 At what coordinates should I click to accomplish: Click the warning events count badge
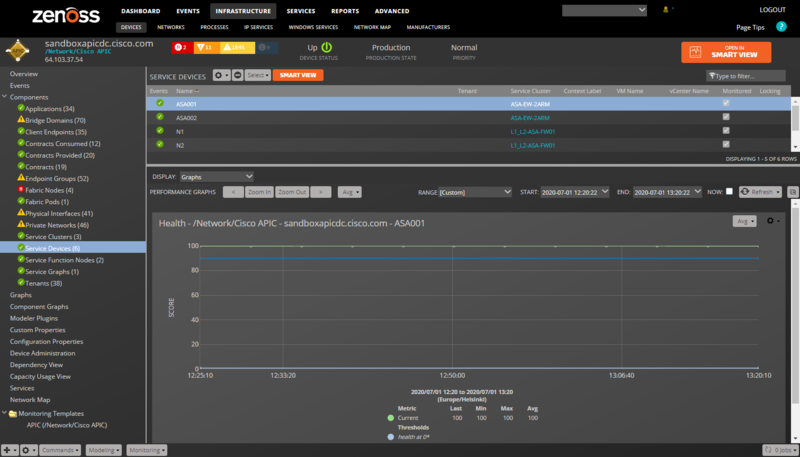pyautogui.click(x=237, y=47)
